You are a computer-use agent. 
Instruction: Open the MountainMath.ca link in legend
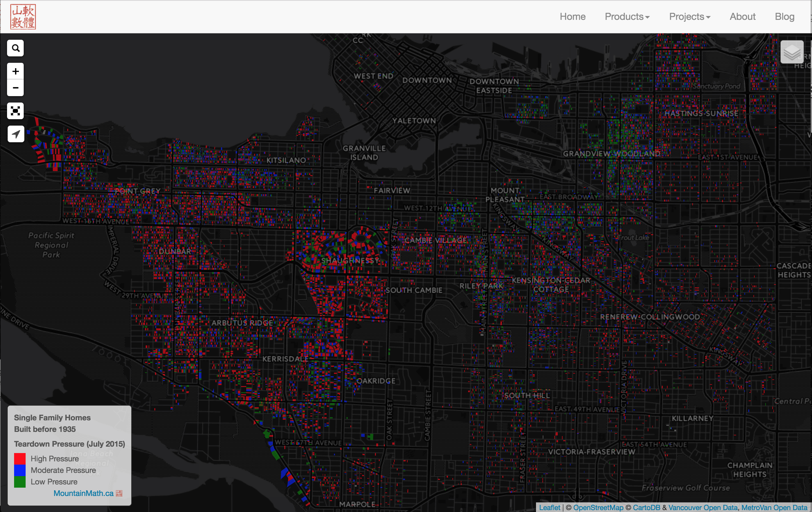point(83,493)
